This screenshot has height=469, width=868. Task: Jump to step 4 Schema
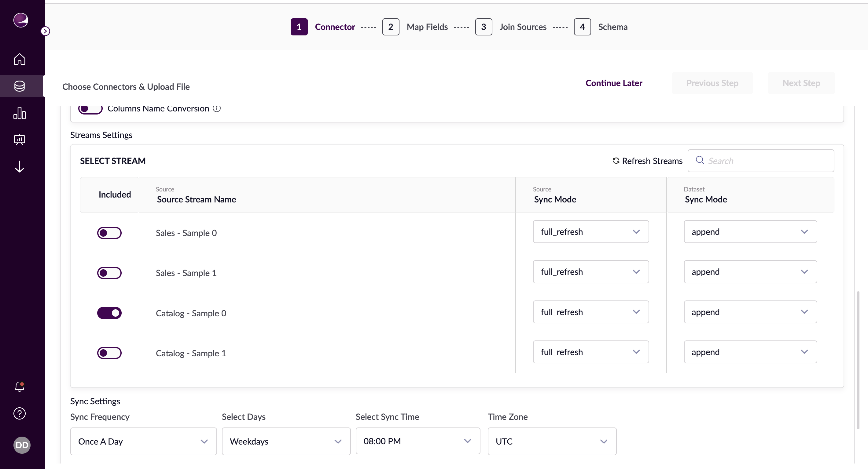(x=582, y=27)
